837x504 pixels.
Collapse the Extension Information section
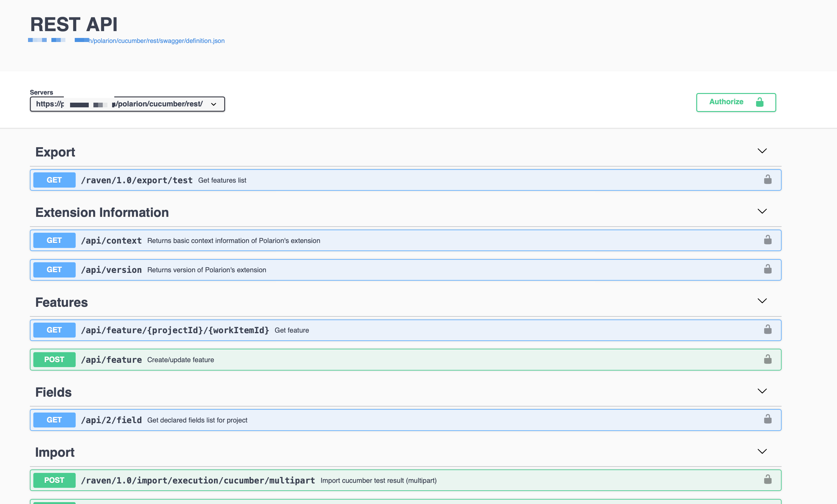(x=762, y=211)
